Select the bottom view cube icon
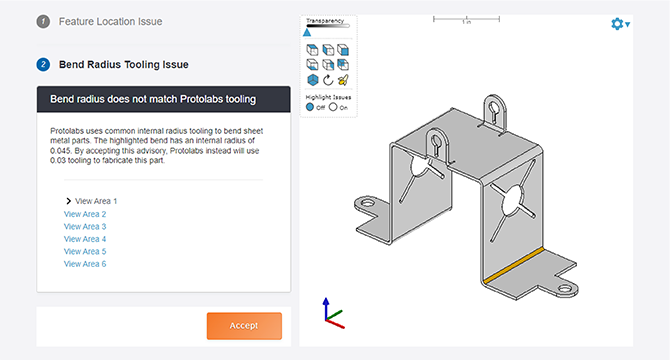Viewport: 670px width, 360px height. (x=312, y=64)
